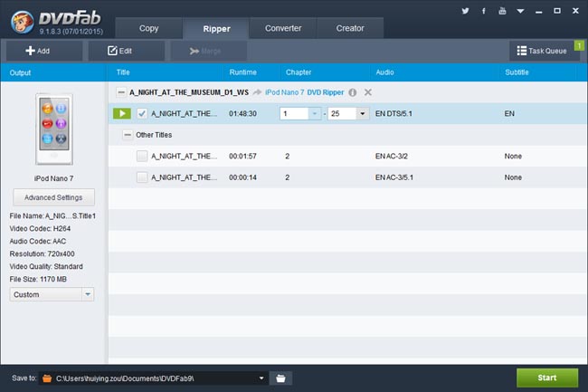Viewport: 588px width, 392px height.
Task: Browse output folder with folder button
Action: tap(280, 378)
